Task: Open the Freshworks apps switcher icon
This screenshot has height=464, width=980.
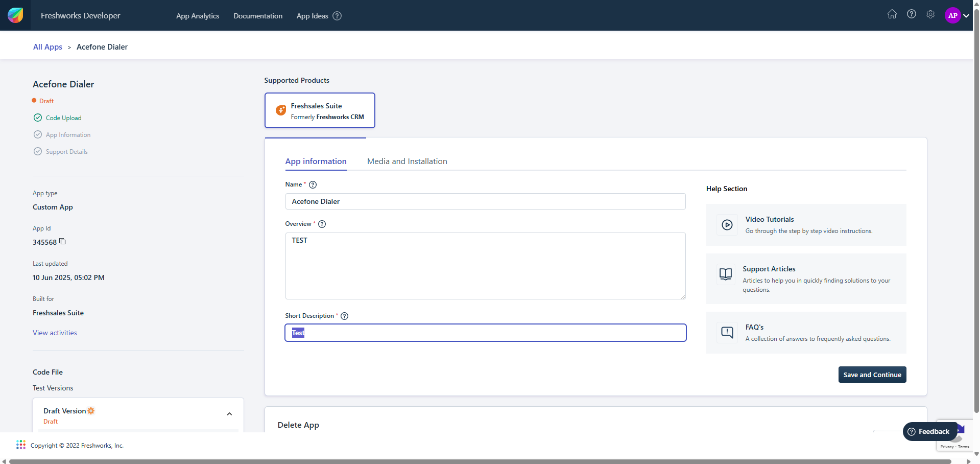Action: tap(21, 445)
